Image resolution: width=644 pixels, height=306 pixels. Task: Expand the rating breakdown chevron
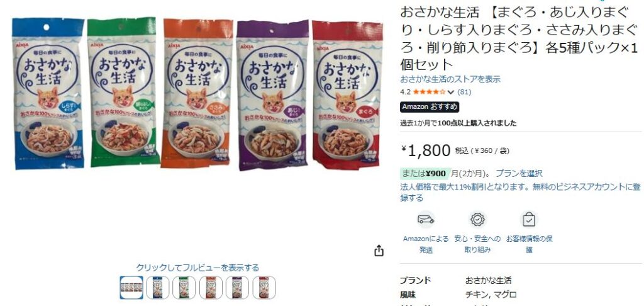[x=451, y=92]
